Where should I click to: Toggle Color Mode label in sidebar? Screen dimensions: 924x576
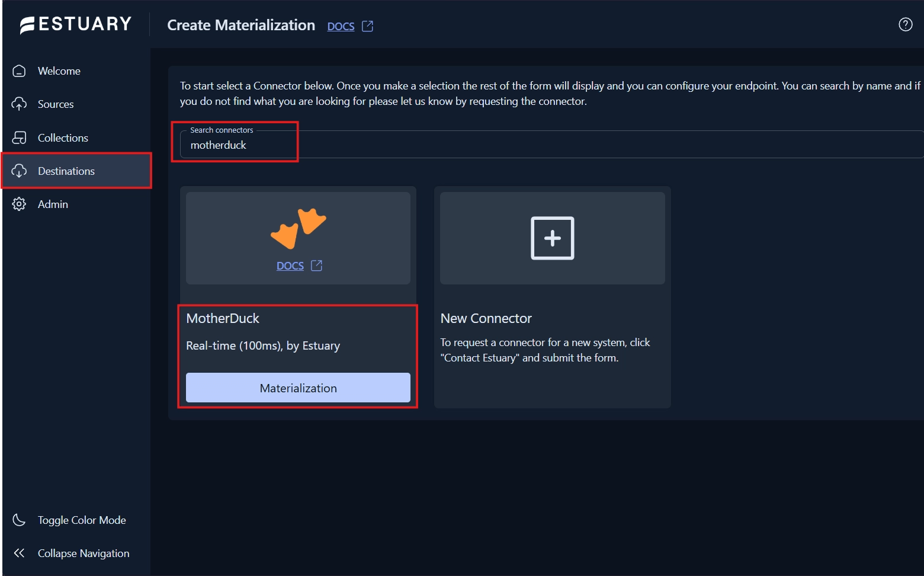pos(82,520)
